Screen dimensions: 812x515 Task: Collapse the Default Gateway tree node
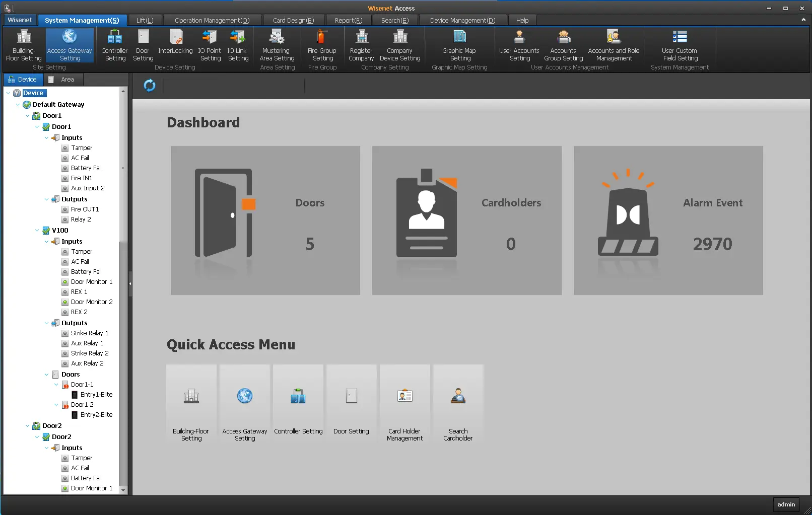pyautogui.click(x=18, y=105)
